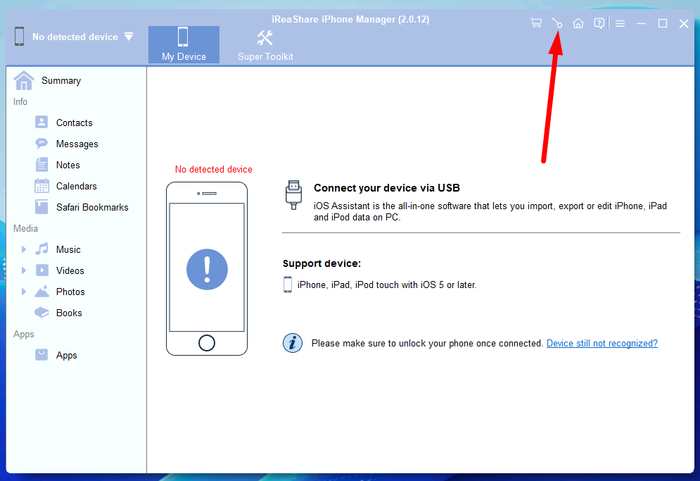Open the Apps item in sidebar
Viewport: 700px width, 481px height.
pos(66,355)
